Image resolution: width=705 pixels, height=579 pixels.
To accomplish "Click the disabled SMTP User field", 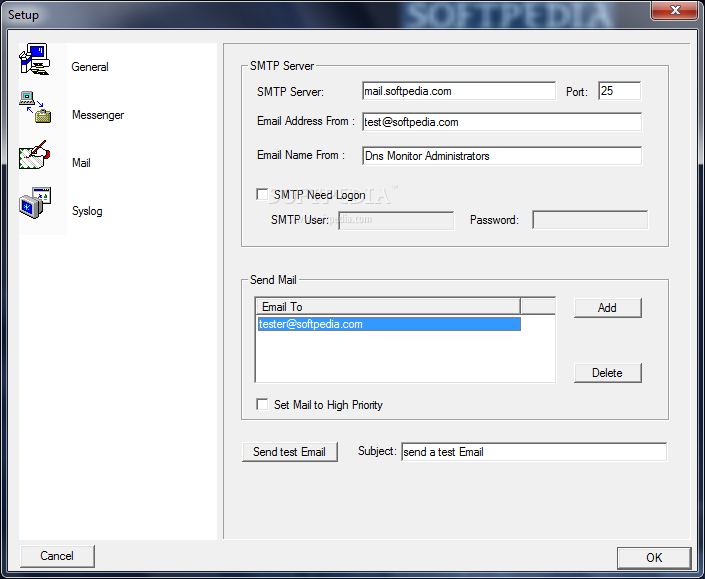I will (396, 220).
